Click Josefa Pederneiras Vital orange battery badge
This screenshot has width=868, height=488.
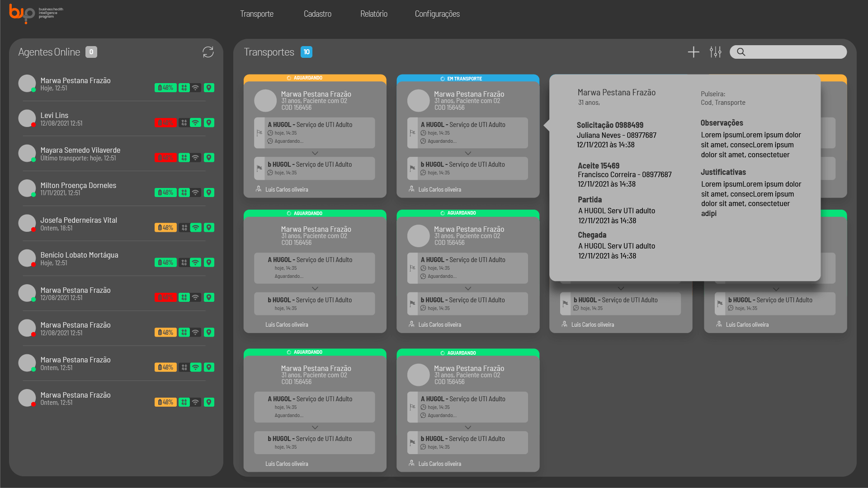coord(165,228)
